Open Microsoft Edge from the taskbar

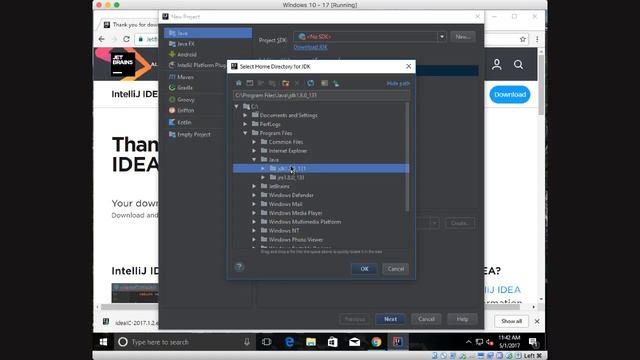tap(289, 342)
